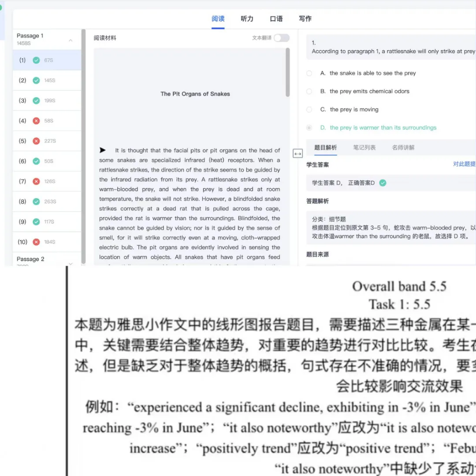Toggle the 文本翻译 switch
The height and width of the screenshot is (476, 476).
coord(281,37)
